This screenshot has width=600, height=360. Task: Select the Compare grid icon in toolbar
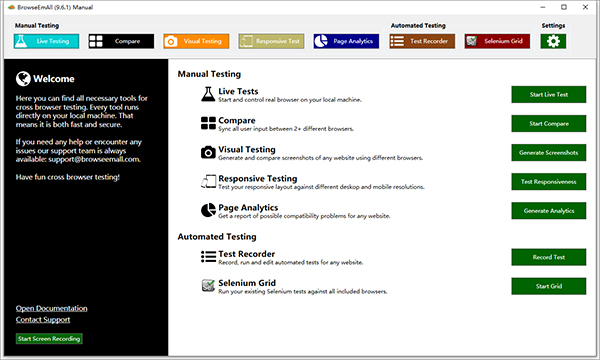(x=96, y=41)
